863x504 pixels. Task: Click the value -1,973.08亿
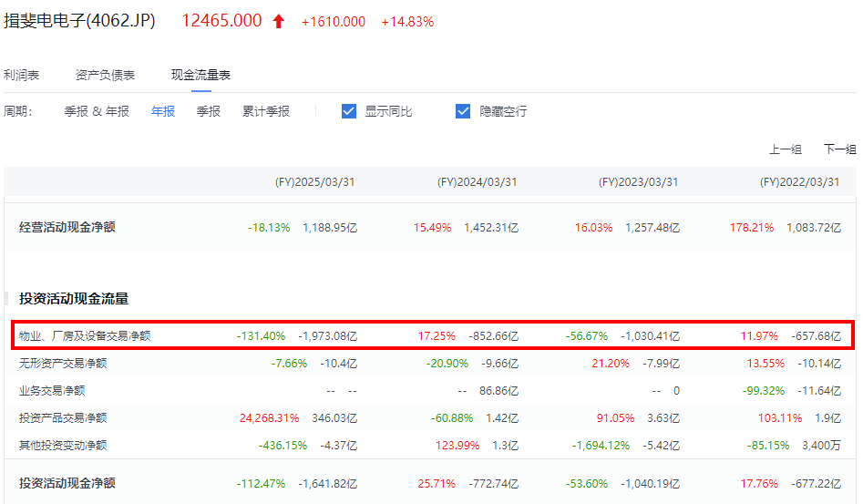pyautogui.click(x=328, y=336)
